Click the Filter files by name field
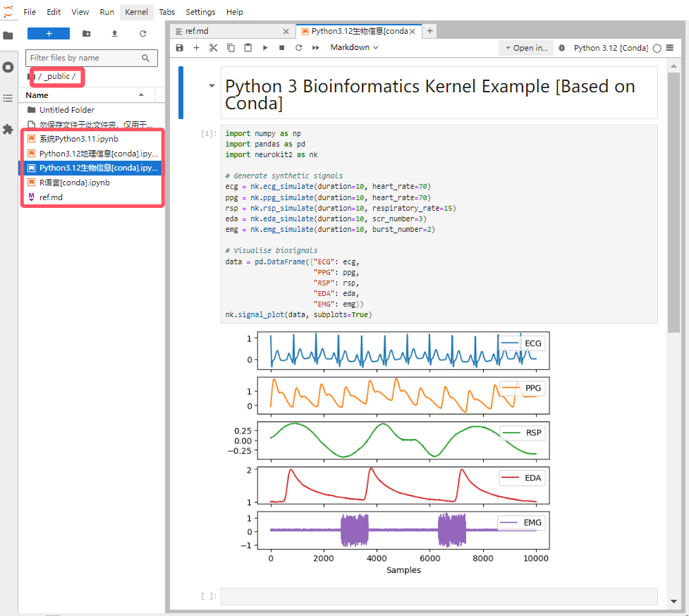 [92, 58]
